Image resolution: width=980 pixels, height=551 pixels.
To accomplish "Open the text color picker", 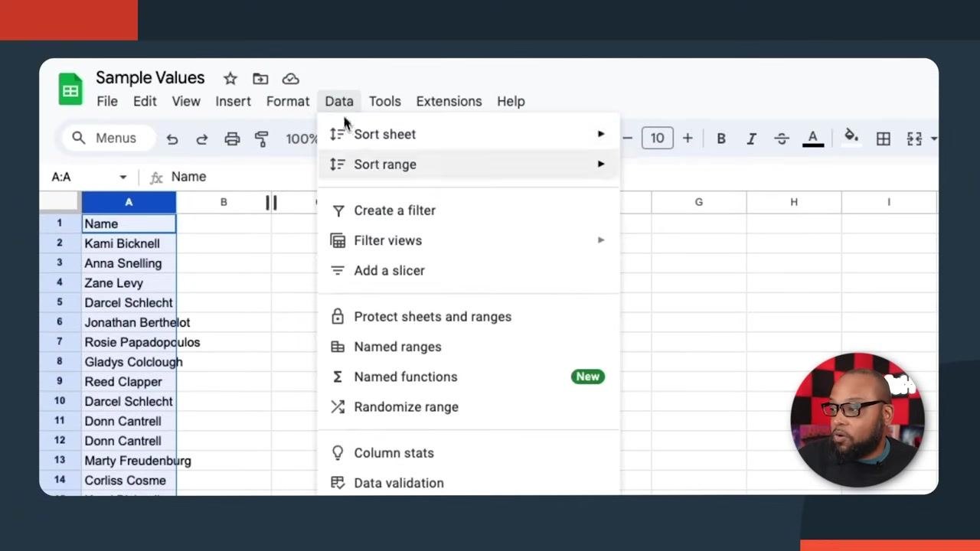I will [813, 139].
